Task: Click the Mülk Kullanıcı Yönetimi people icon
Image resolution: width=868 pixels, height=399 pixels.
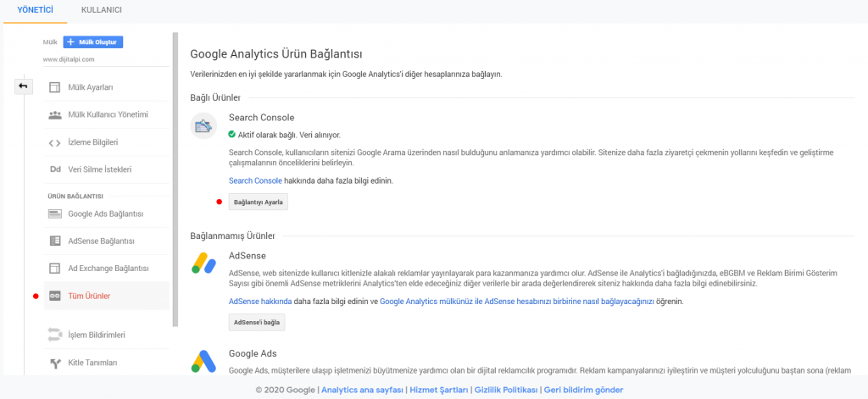Action: (54, 115)
